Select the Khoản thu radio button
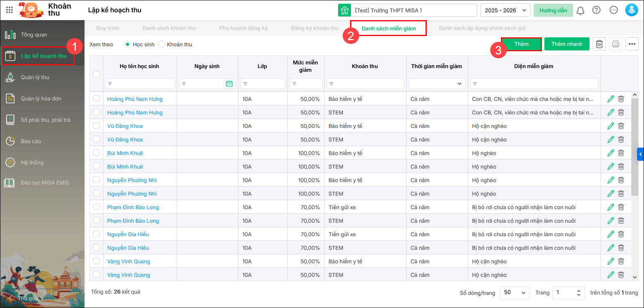644x308 pixels. pyautogui.click(x=162, y=44)
